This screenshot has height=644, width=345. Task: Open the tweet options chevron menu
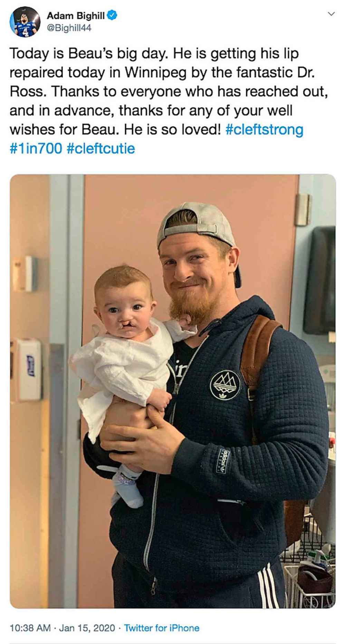(331, 14)
